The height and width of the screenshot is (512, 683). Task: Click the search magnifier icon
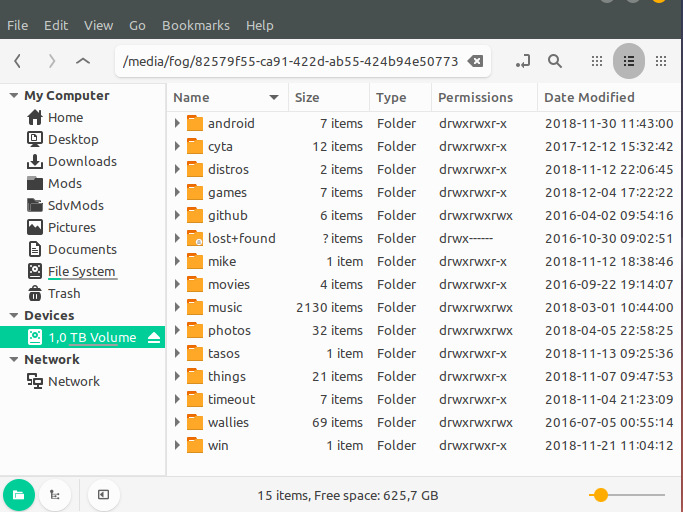coord(554,61)
